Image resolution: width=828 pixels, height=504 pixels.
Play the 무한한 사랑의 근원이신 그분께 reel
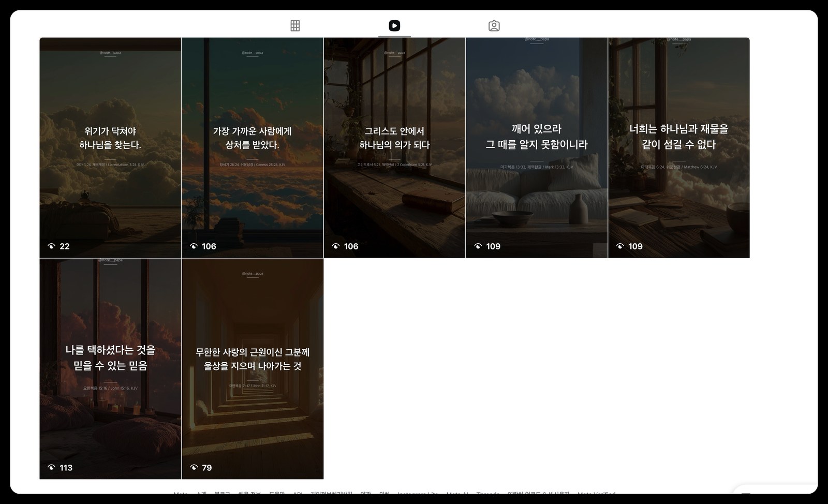click(x=252, y=368)
